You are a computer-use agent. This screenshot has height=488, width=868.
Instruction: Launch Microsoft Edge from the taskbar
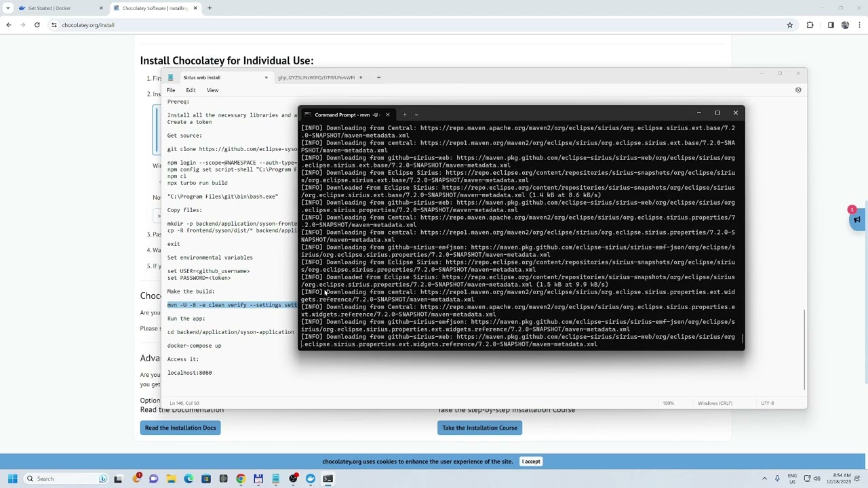(x=189, y=479)
